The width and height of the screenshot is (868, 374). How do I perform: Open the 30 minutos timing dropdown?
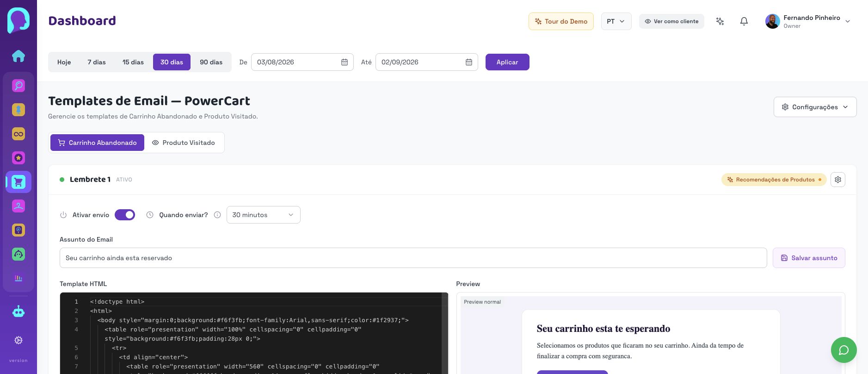click(x=264, y=215)
